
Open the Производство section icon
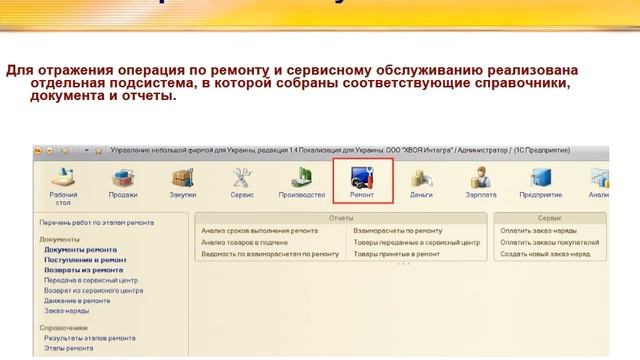302,183
